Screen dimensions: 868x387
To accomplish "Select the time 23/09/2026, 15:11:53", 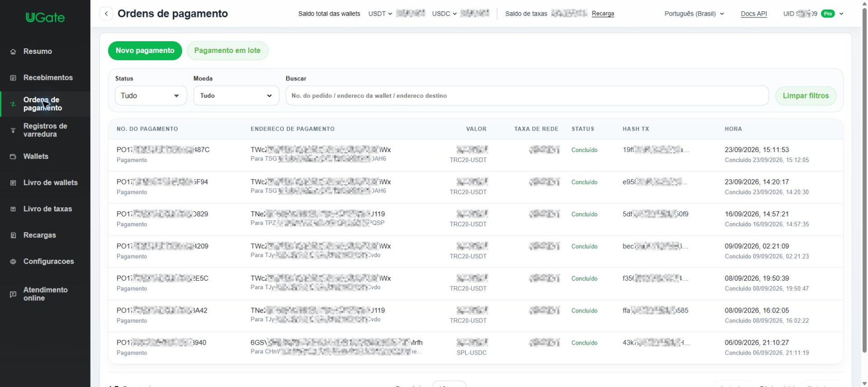I will click(x=757, y=150).
